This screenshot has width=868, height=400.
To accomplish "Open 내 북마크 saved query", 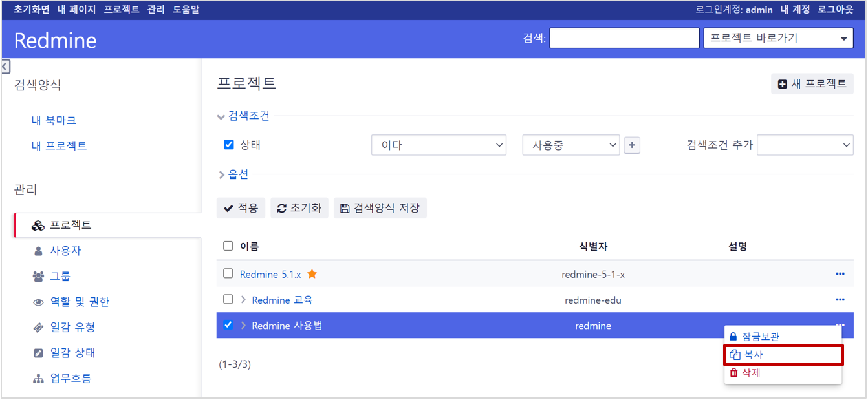I will 54,120.
